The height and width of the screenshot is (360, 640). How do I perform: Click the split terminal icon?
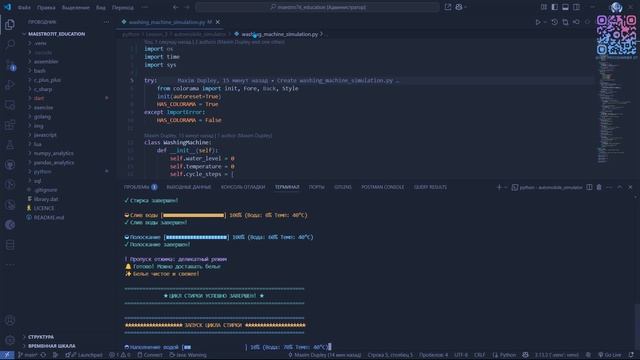pos(589,187)
